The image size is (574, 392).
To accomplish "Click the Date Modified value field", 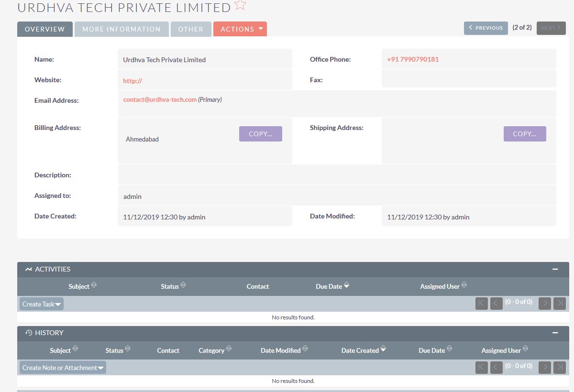I will tap(469, 216).
